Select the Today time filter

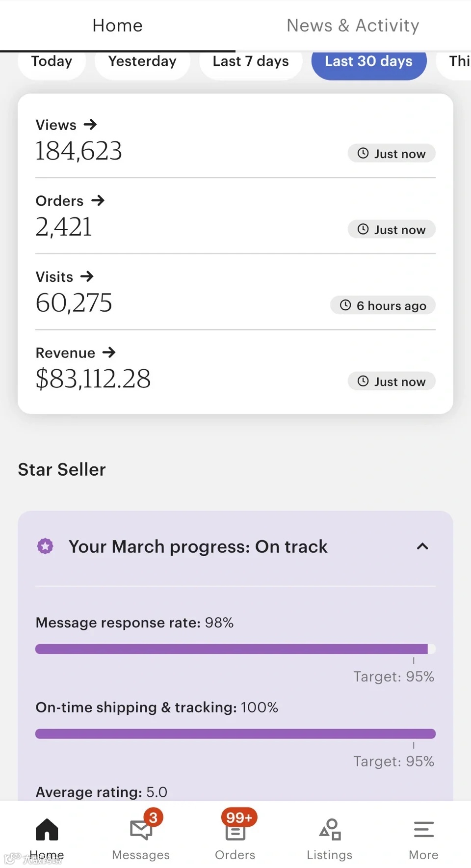click(52, 62)
